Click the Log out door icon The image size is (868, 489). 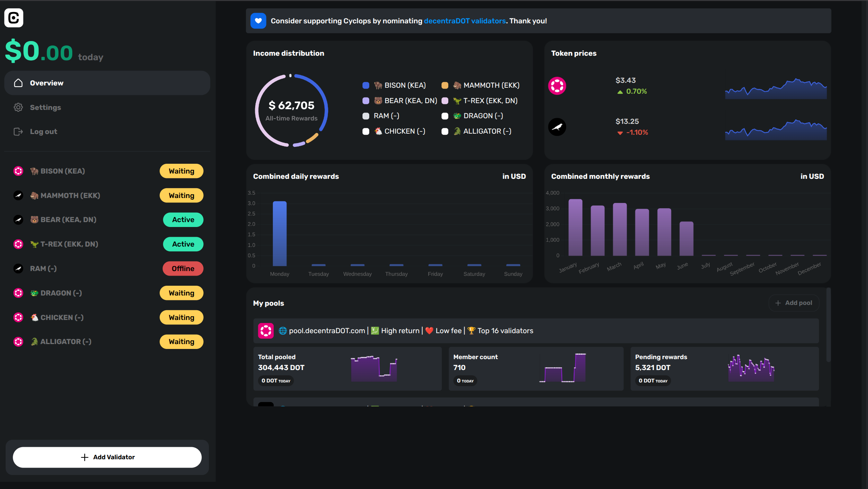18,131
